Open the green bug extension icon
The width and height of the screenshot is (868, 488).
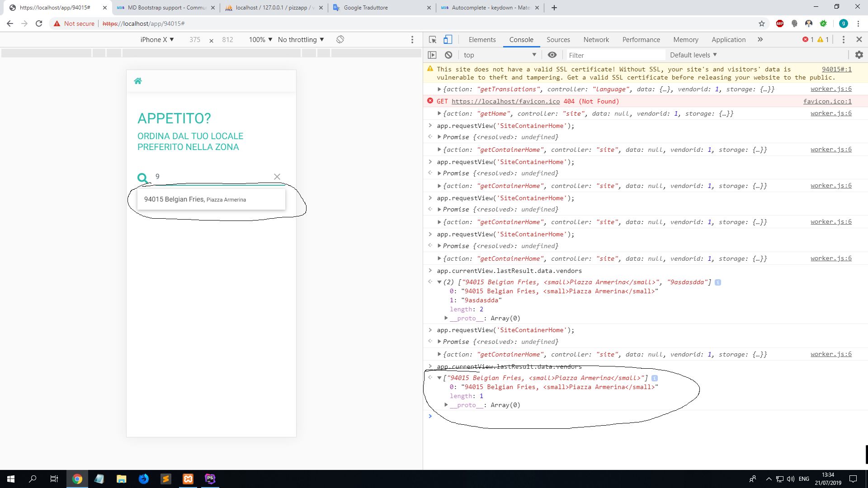823,23
